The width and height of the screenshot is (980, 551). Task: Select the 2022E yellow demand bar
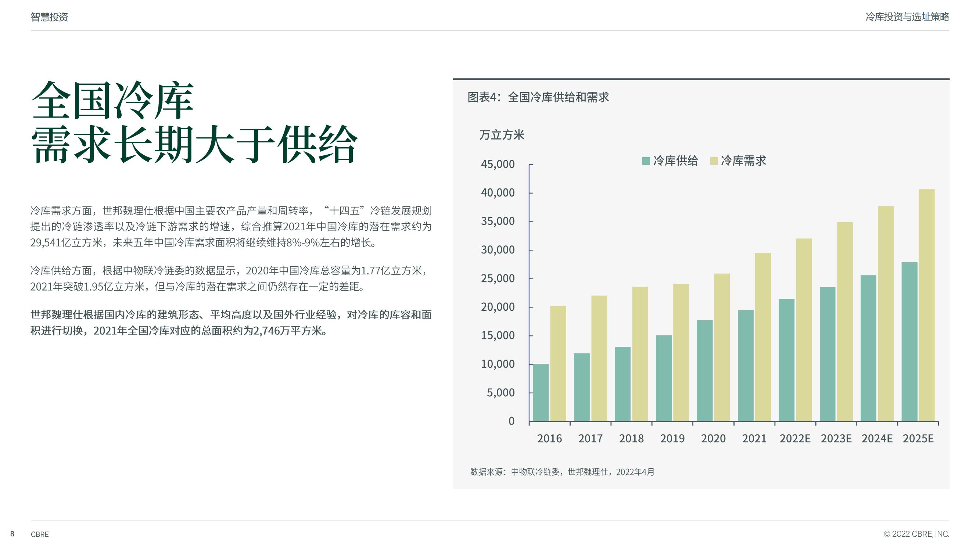click(x=804, y=330)
